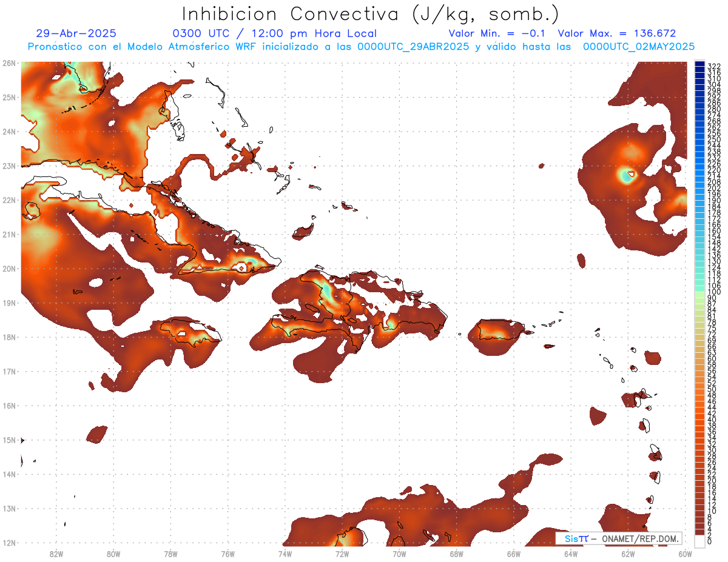728x562 pixels.
Task: Click the '23N' latitude label
Action: point(8,166)
